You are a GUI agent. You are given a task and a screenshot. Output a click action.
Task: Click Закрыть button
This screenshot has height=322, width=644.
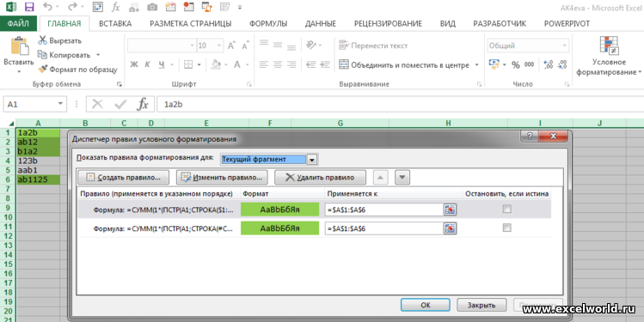click(481, 305)
